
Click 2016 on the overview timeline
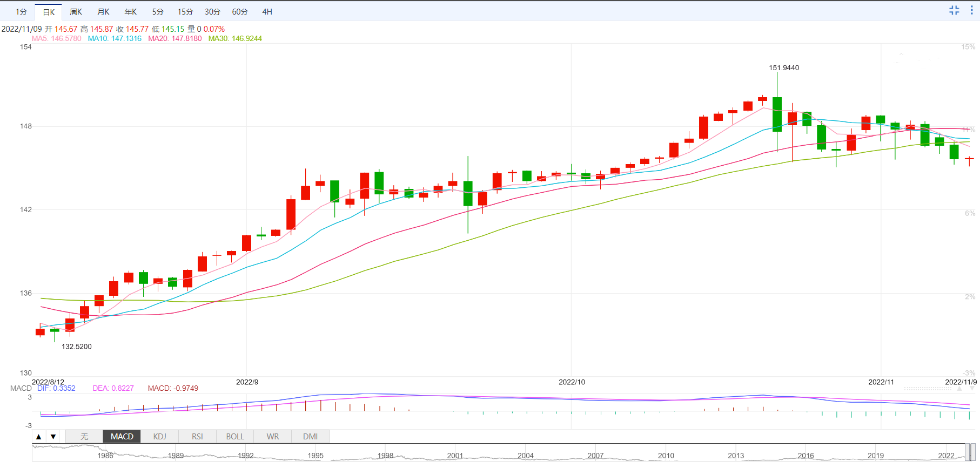[806, 456]
